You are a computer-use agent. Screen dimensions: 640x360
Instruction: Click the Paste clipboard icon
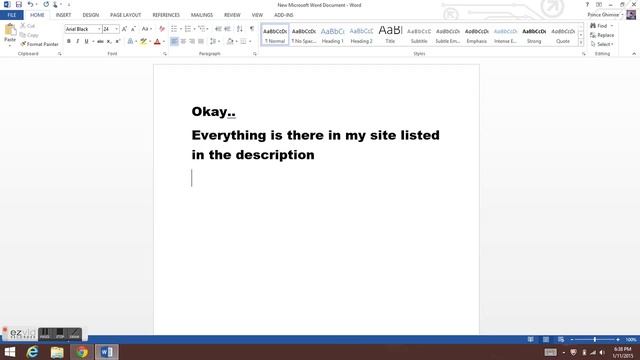[10, 30]
